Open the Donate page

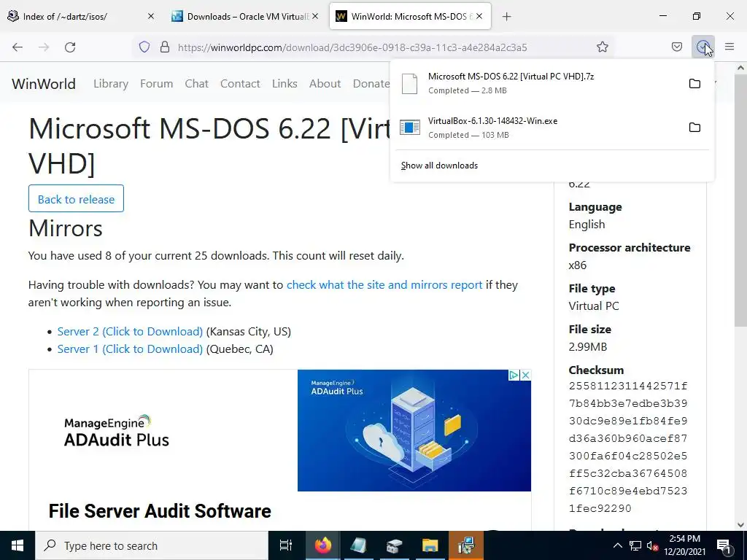(371, 84)
